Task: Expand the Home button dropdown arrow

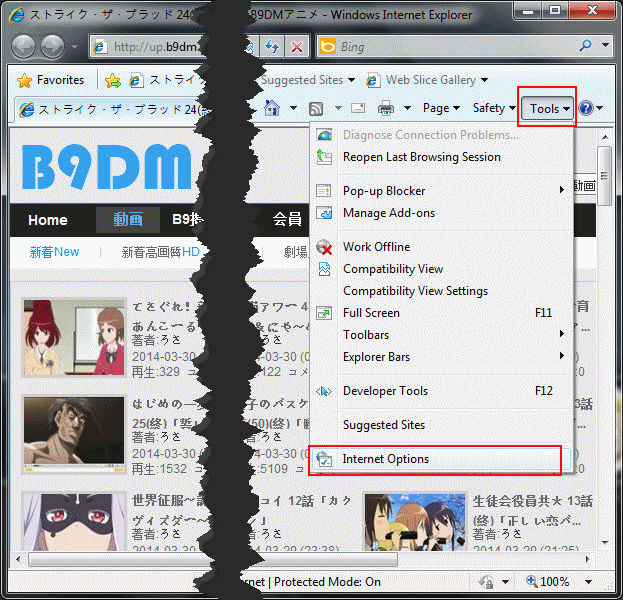Action: (293, 108)
